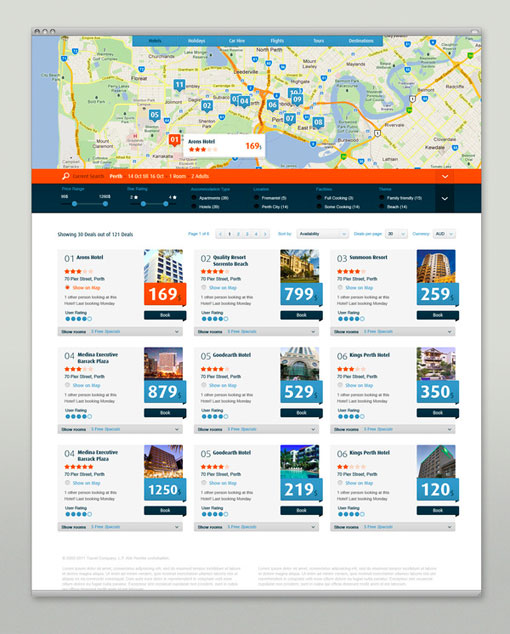Expand Show rooms for Arons Hotel
Image resolution: width=510 pixels, height=634 pixels.
tap(120, 332)
